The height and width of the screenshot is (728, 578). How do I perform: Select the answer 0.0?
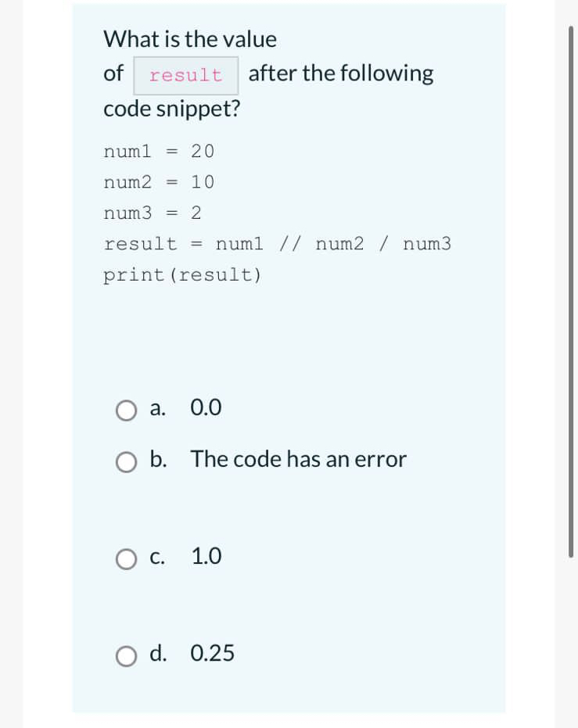coord(206,407)
